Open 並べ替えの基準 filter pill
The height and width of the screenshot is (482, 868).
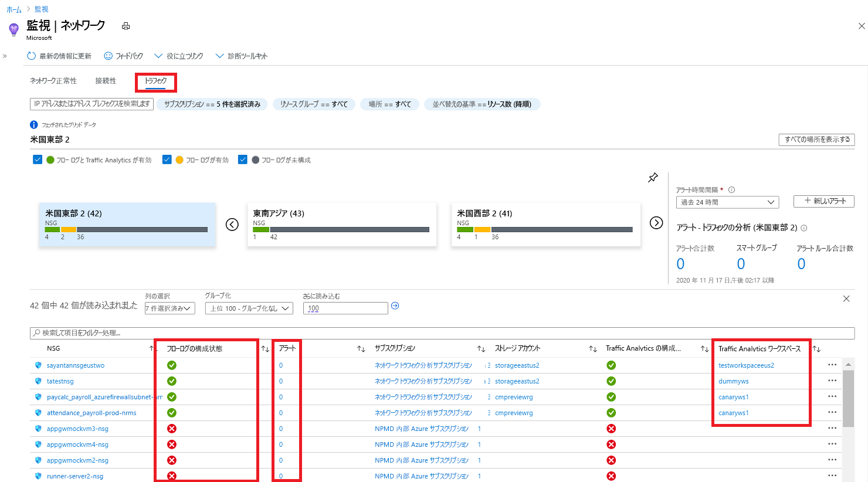pyautogui.click(x=482, y=104)
